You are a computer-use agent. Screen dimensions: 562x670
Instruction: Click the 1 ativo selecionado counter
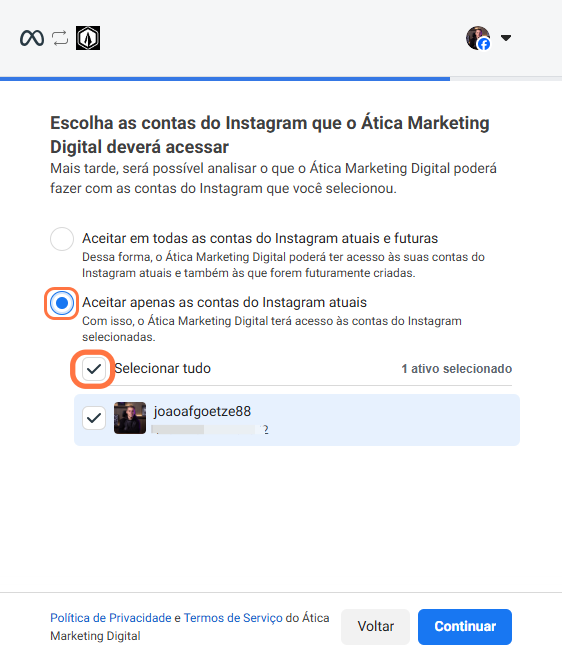point(456,369)
